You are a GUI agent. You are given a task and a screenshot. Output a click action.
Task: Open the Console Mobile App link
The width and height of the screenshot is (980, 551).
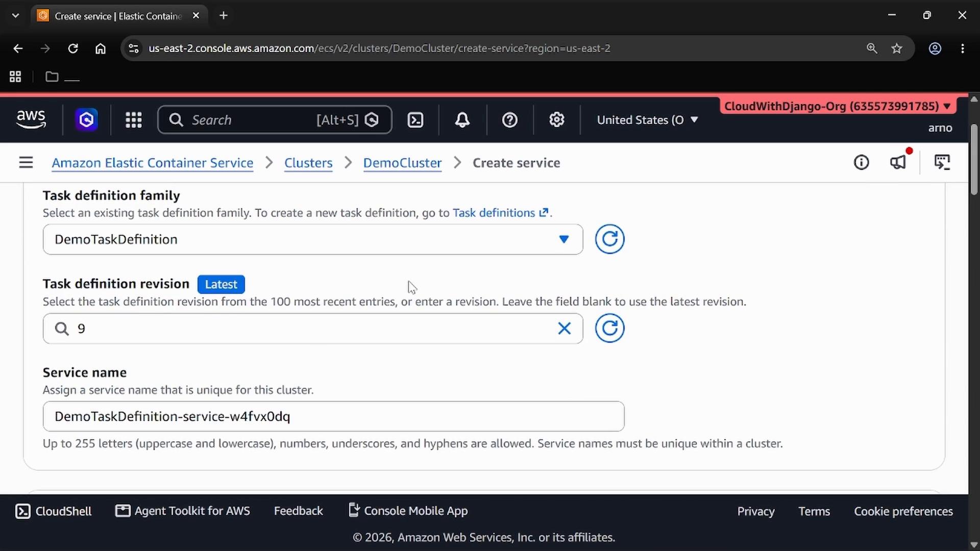coord(408,511)
